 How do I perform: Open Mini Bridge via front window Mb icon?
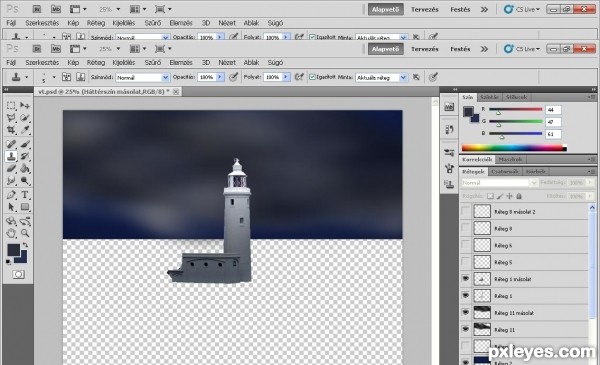point(56,49)
